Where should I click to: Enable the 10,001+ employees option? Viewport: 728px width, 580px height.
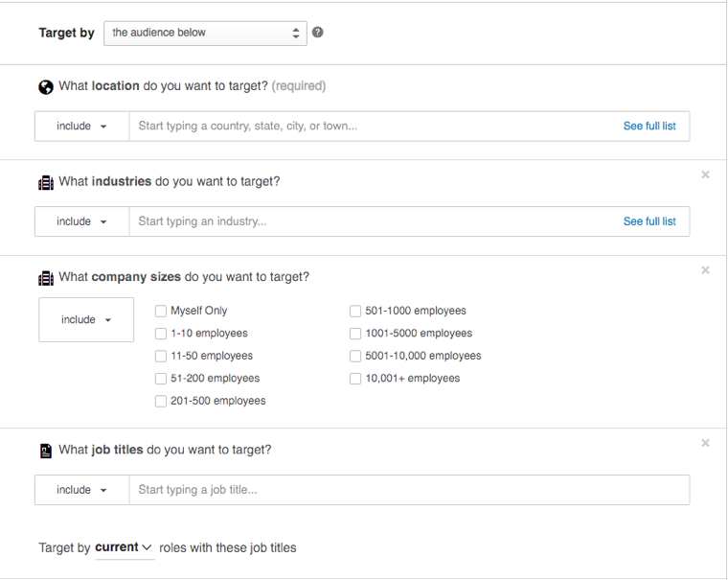point(355,379)
